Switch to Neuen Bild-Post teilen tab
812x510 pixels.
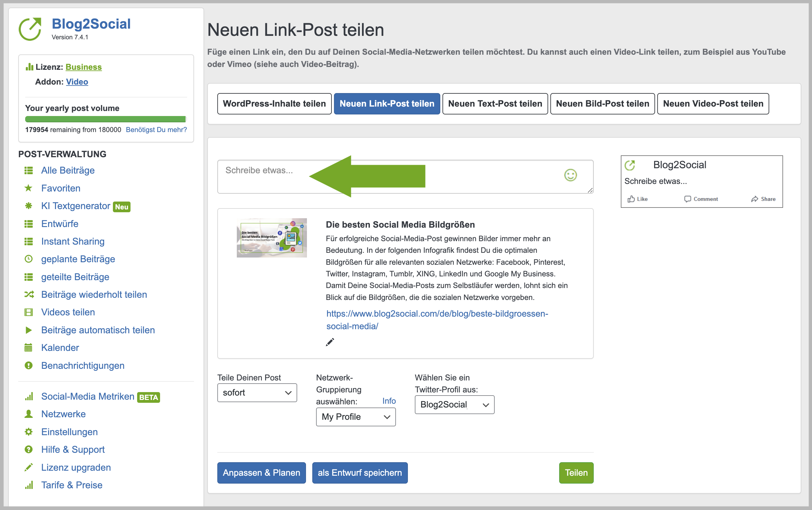pyautogui.click(x=602, y=103)
